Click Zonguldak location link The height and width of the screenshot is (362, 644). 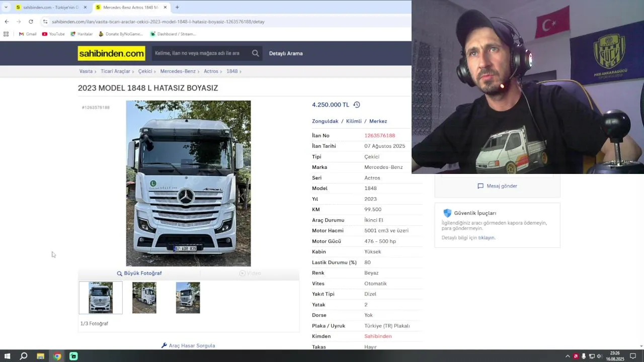325,121
